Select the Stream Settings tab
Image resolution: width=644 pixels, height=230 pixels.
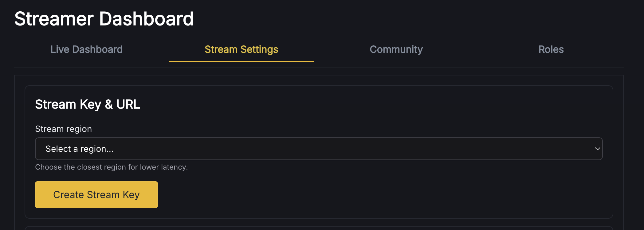241,49
